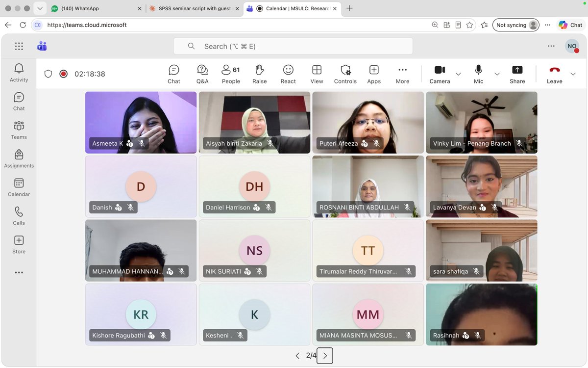This screenshot has height=368, width=588.
Task: Open the NO profile avatar menu
Action: [x=572, y=46]
